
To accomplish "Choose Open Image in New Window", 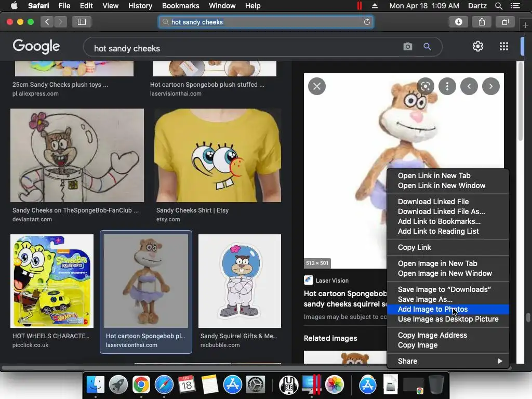I will pyautogui.click(x=448, y=273).
